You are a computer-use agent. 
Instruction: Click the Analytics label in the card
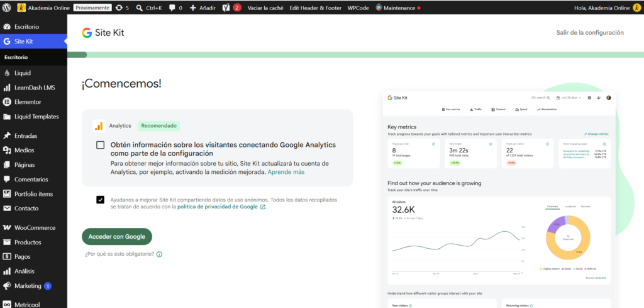[x=120, y=126]
